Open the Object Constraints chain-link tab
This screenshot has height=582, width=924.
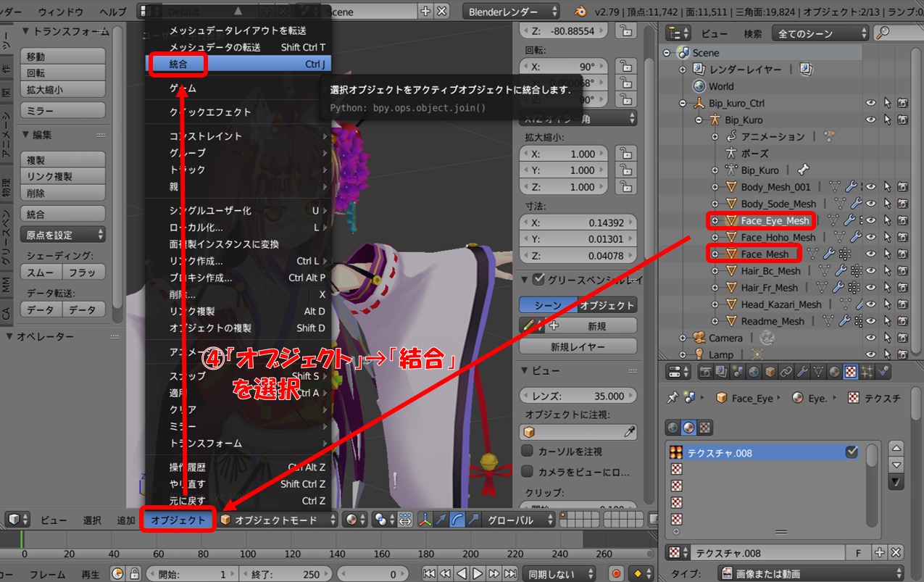point(786,372)
